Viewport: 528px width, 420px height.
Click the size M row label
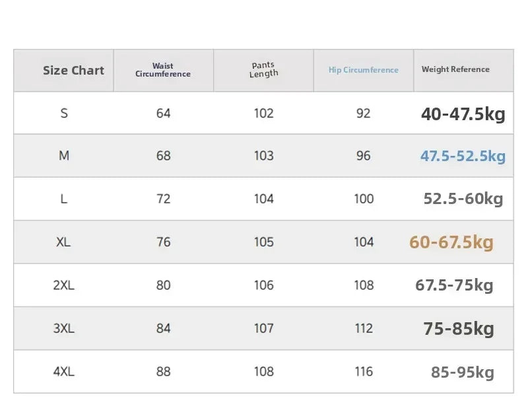pos(64,156)
